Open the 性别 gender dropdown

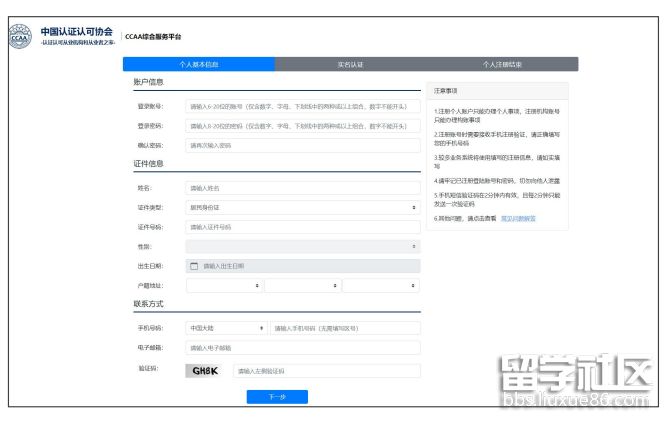pyautogui.click(x=302, y=246)
